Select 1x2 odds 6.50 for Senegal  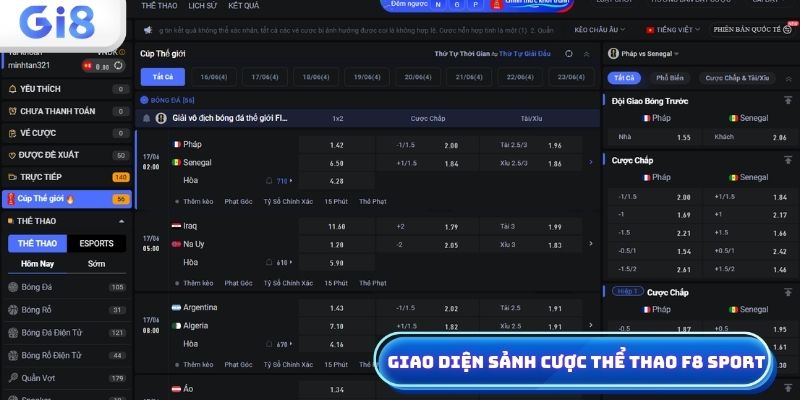[x=337, y=164]
